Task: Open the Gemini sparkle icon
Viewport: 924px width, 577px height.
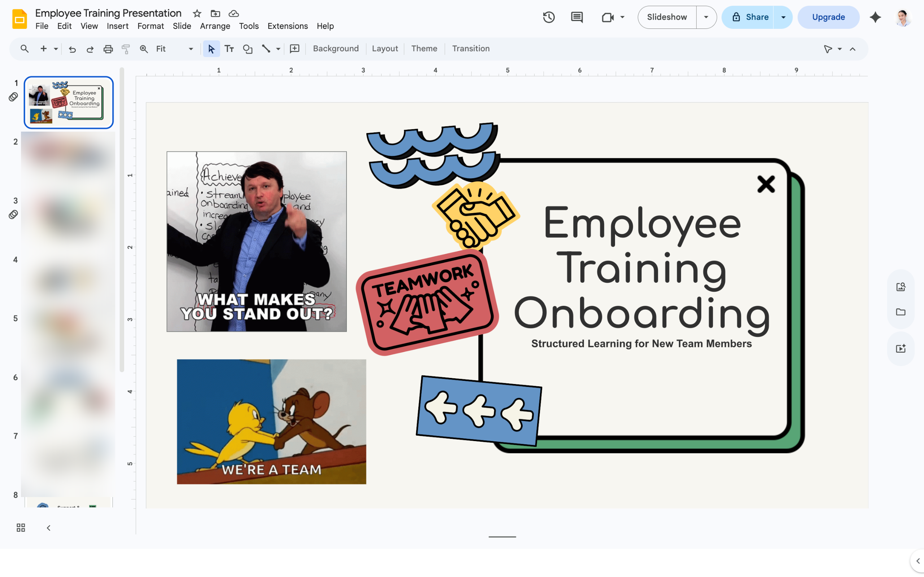Action: pos(875,17)
